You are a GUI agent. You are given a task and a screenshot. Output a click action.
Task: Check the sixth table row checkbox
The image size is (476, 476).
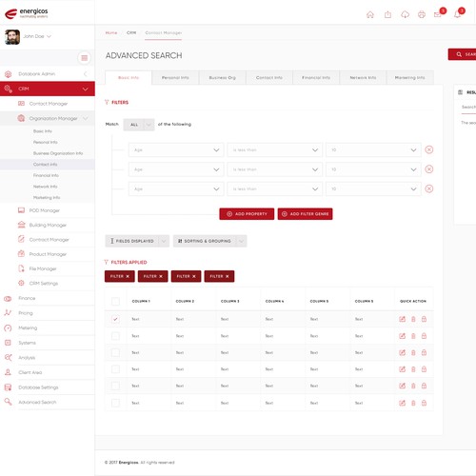[115, 403]
